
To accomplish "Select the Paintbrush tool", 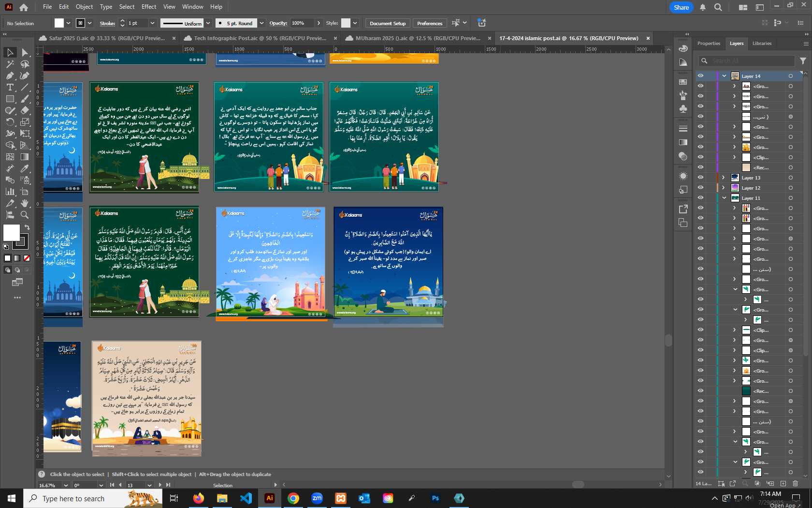I will 25,99.
